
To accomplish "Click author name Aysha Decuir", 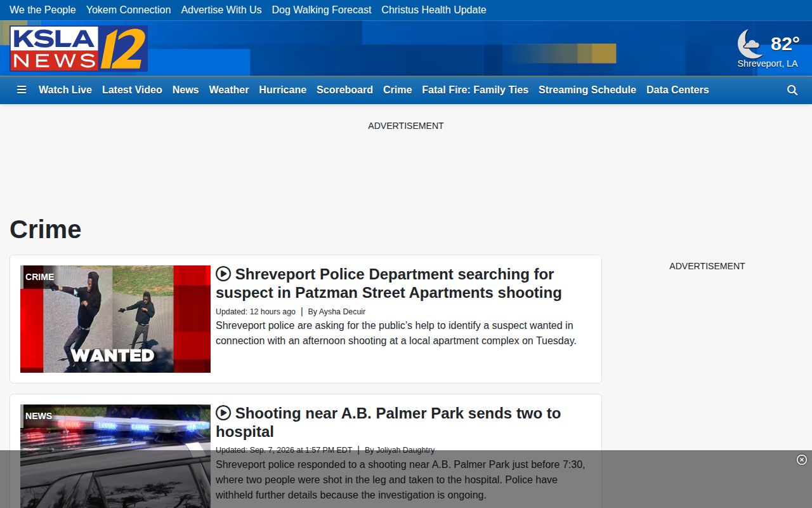I will (x=342, y=312).
